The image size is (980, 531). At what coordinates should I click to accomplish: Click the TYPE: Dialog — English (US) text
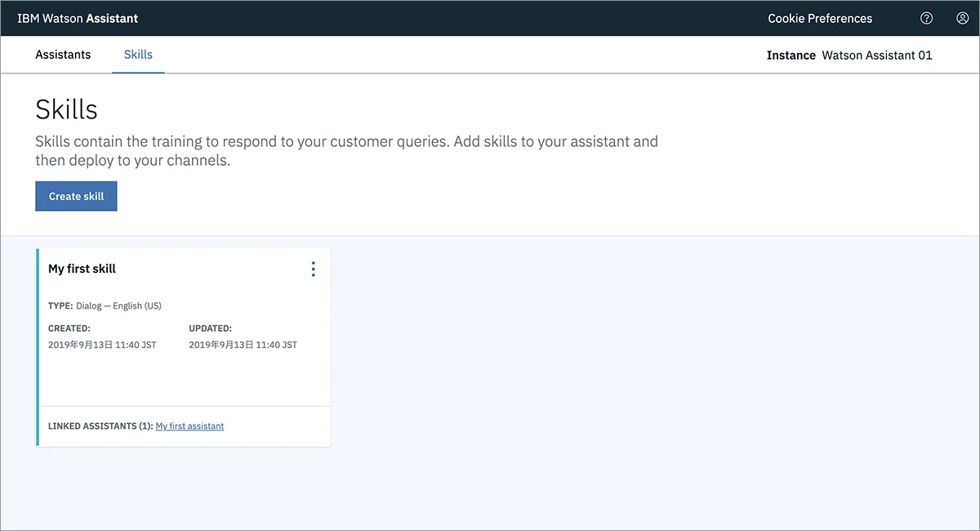click(105, 306)
